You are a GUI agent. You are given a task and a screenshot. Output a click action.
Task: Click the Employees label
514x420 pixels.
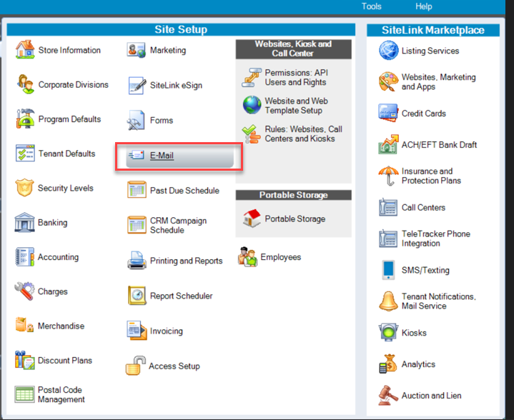(x=281, y=257)
